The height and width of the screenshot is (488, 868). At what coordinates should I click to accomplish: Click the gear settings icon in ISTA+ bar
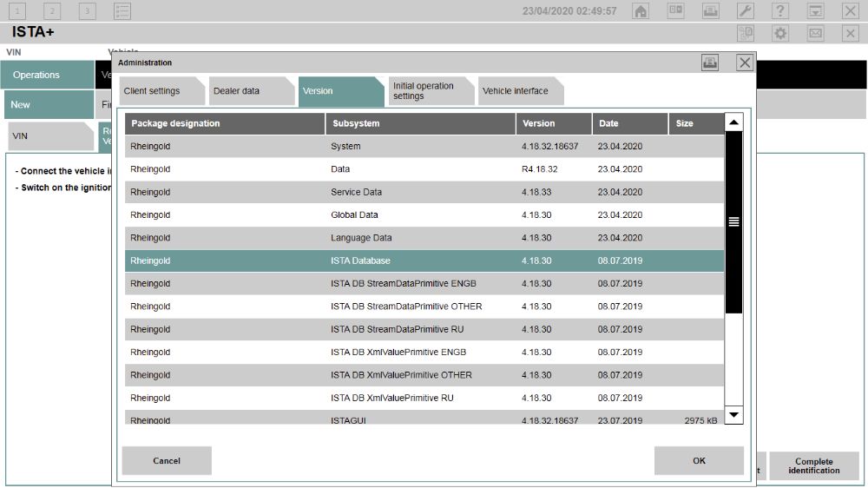[x=780, y=33]
